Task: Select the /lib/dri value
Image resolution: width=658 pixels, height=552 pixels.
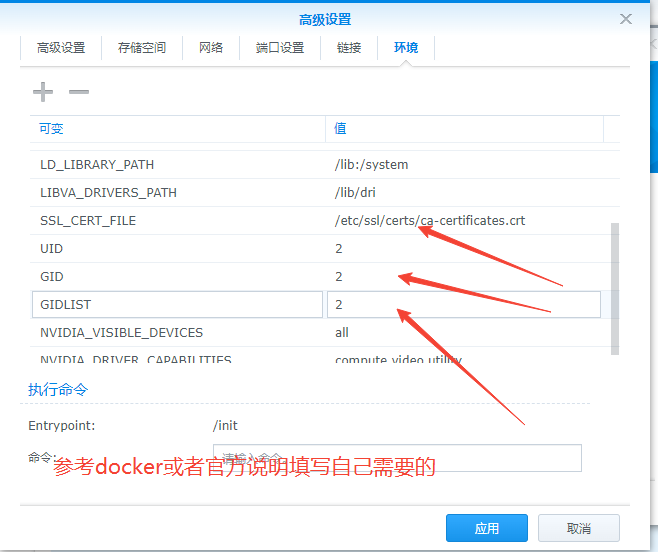Action: pos(355,193)
